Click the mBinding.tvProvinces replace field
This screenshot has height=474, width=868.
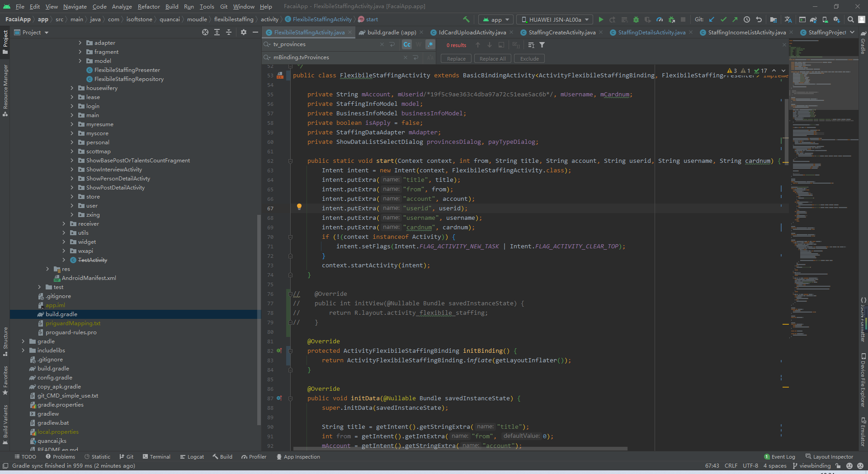pos(335,57)
